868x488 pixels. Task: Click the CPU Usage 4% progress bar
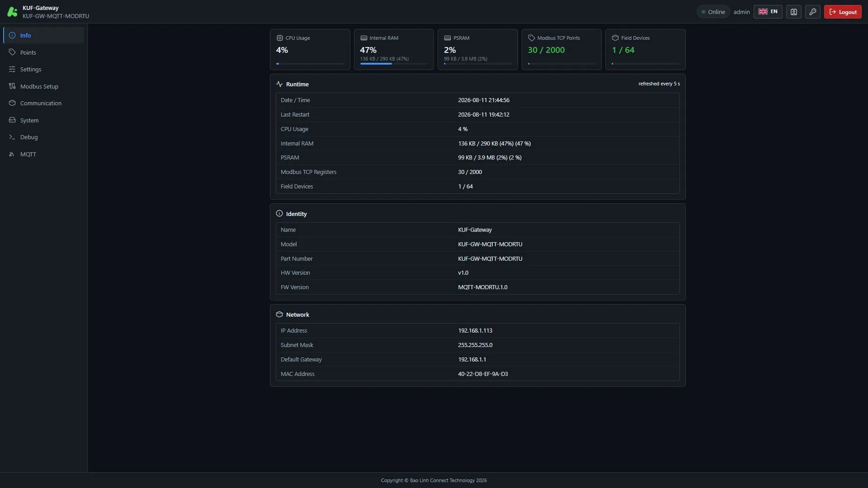click(310, 64)
